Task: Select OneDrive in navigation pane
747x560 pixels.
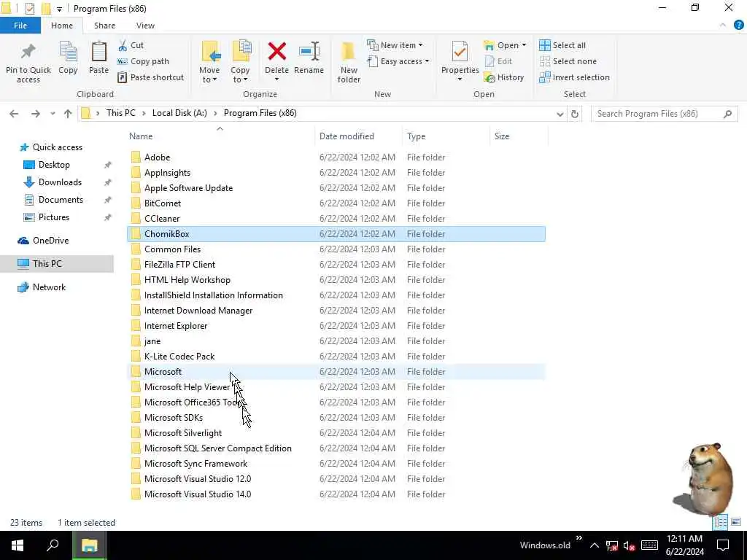Action: (x=50, y=241)
